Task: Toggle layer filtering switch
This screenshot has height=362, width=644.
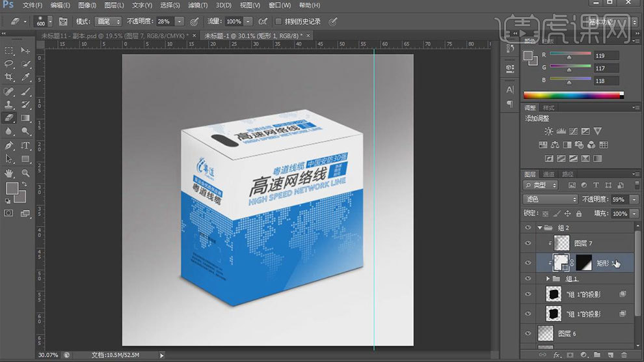Action: coord(637,186)
